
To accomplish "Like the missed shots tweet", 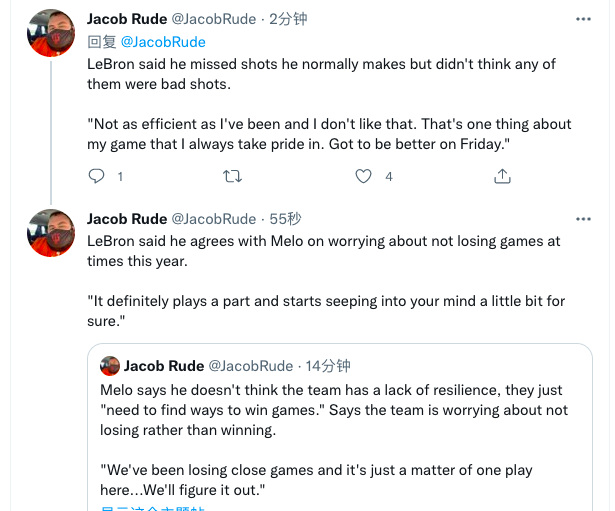I will 364,176.
